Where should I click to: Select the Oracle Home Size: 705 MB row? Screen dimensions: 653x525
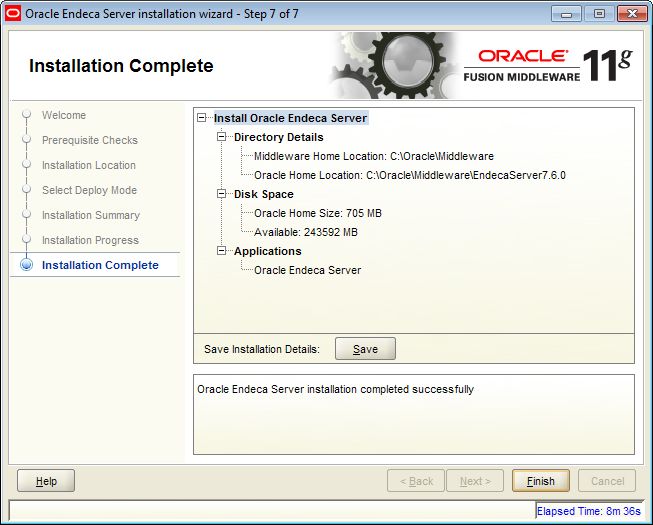tap(318, 213)
